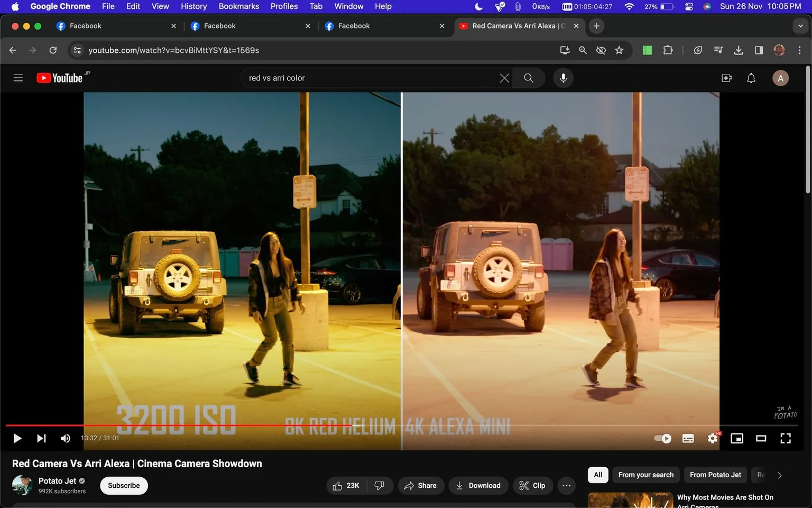
Task: Clear the search query with the X
Action: (504, 78)
